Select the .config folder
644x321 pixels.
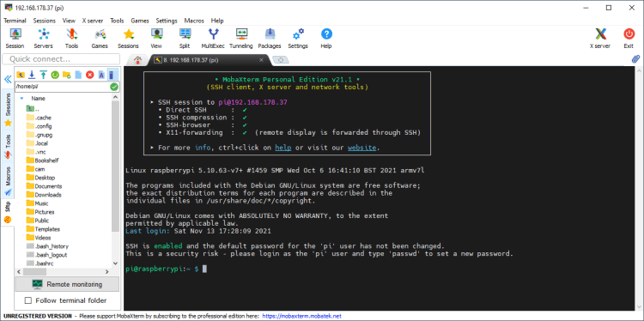[x=39, y=126]
